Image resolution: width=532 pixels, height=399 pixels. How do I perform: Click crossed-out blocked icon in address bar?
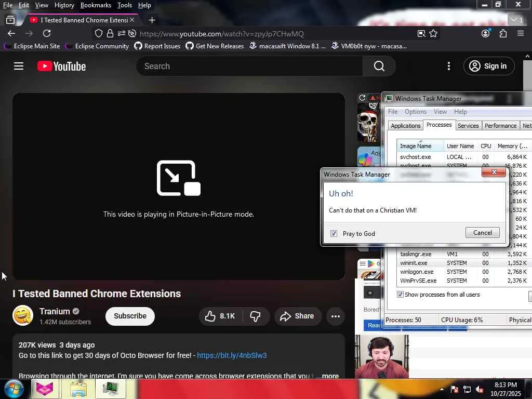132,33
